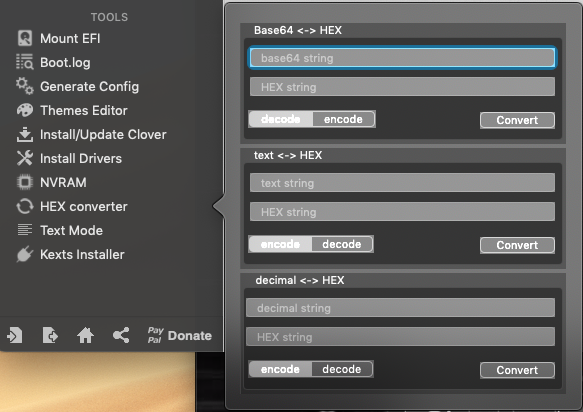Click the export configuration icon

[x=50, y=335]
